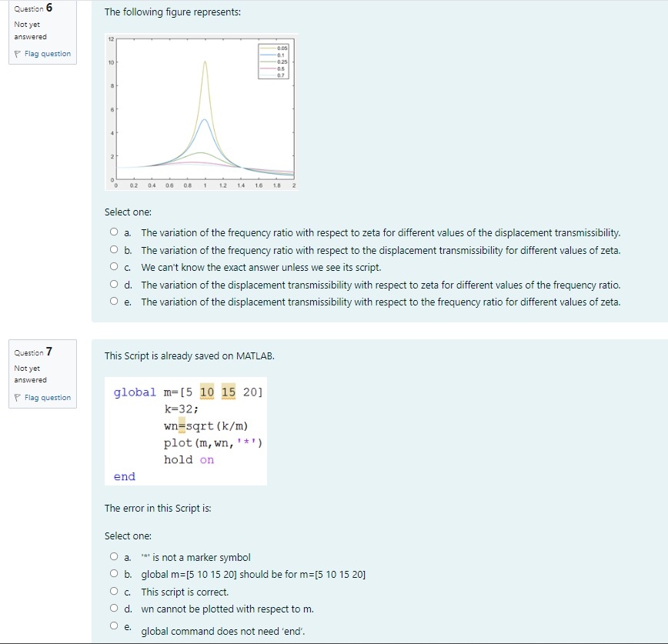Viewport: 668px width, 644px height.
Task: Click the MATLAB script image in Question 7
Action: point(185,431)
